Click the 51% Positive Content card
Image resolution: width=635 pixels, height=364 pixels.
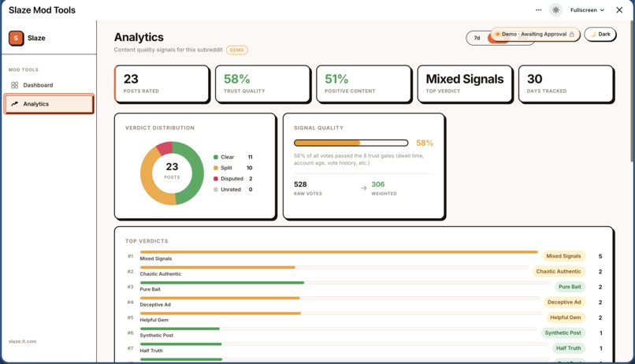coord(364,84)
